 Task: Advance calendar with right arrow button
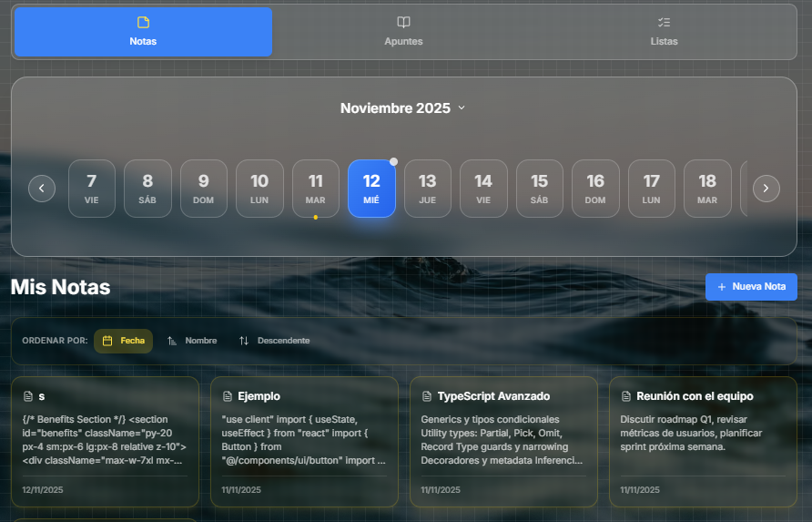pyautogui.click(x=766, y=189)
